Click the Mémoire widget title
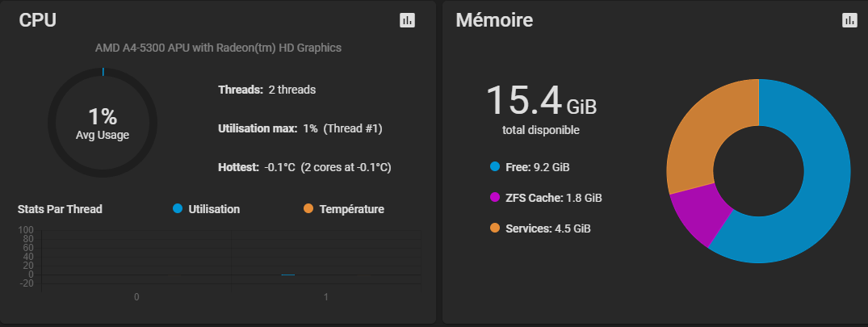This screenshot has height=327, width=868. (x=494, y=21)
